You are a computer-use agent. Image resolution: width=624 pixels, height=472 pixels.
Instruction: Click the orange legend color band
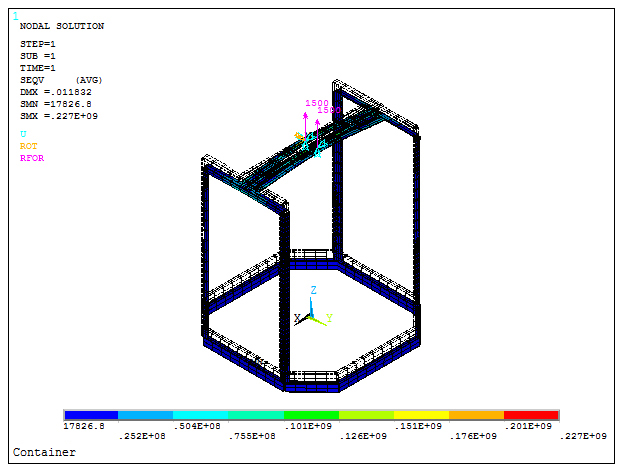476,415
